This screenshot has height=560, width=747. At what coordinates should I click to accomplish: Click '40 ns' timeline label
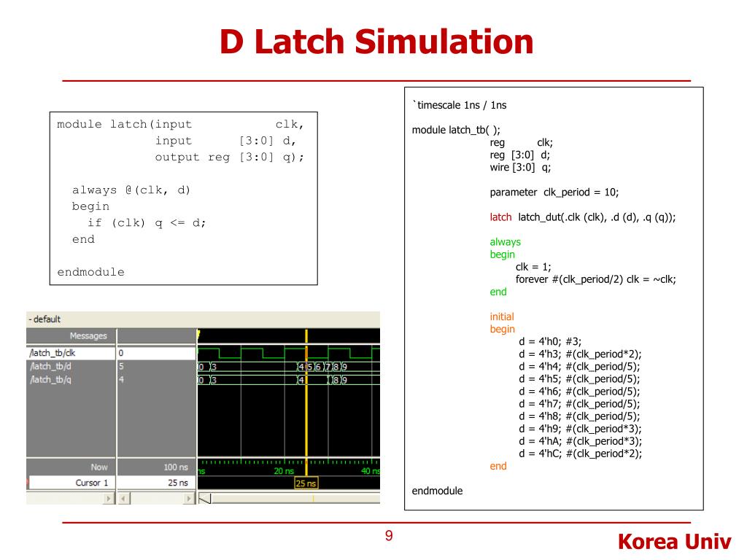click(371, 471)
